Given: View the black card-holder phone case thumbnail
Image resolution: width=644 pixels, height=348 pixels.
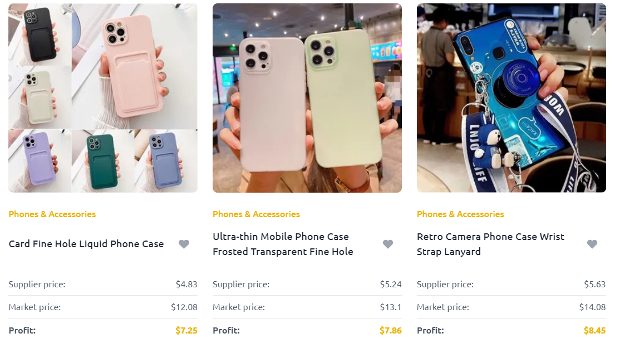Looking at the screenshot, I should tap(40, 35).
